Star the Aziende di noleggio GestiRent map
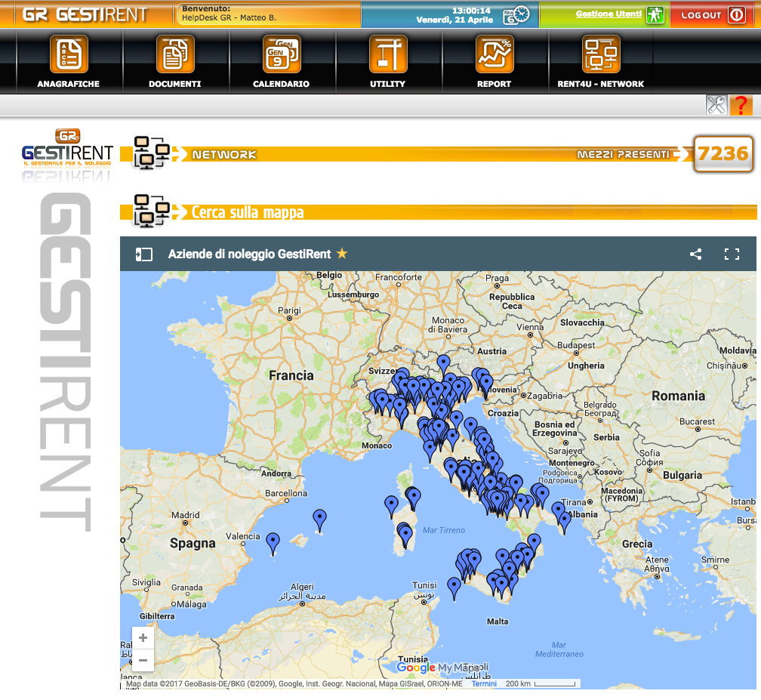Image resolution: width=761 pixels, height=700 pixels. click(342, 253)
